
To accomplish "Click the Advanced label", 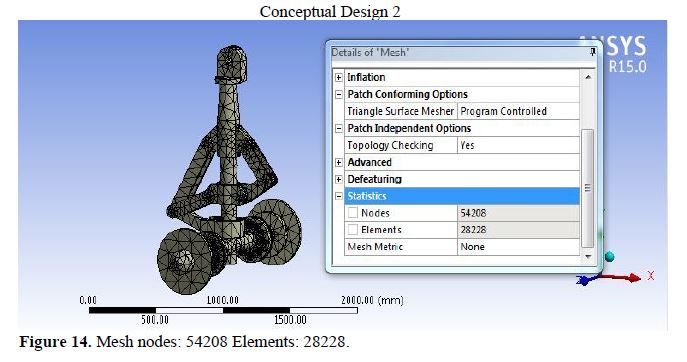I will (369, 163).
